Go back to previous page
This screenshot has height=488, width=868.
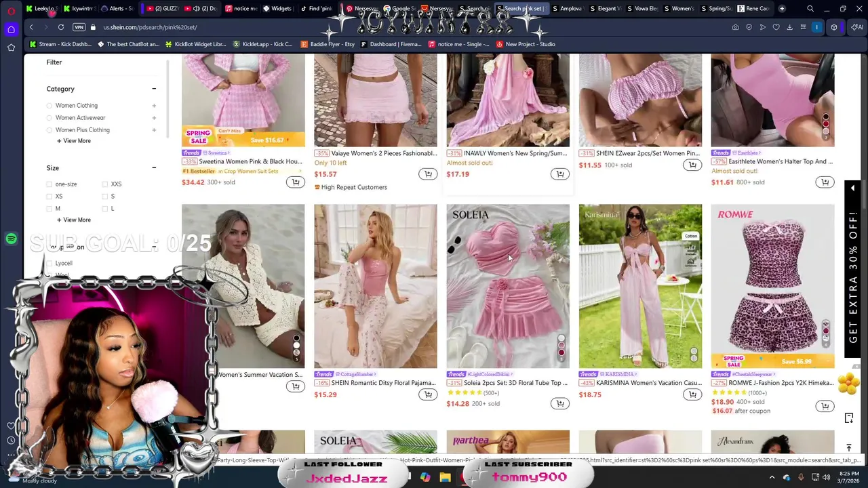pos(31,27)
